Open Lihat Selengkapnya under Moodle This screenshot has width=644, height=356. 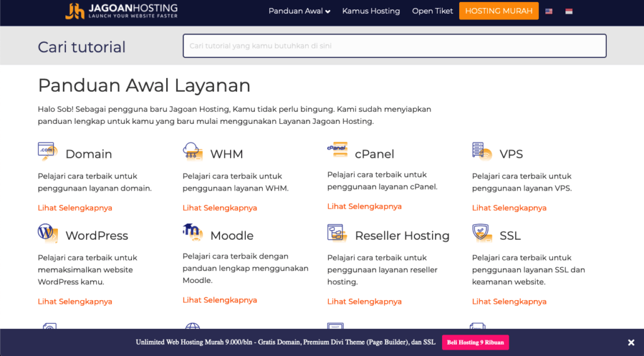click(x=219, y=300)
